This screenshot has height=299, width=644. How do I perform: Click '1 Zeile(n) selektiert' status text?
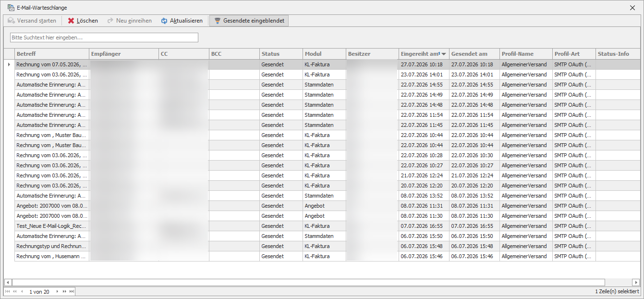click(617, 292)
